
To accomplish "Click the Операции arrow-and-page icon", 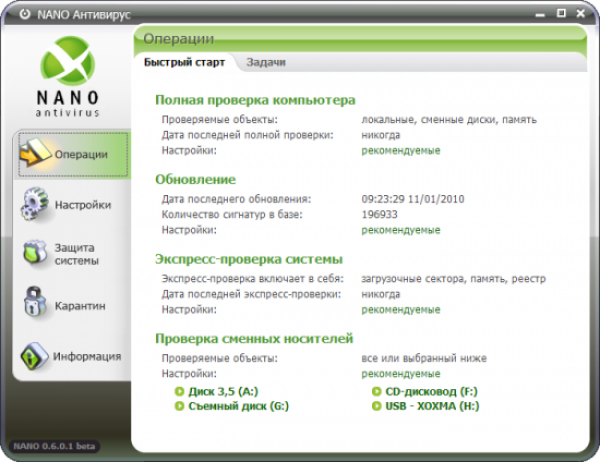I will [x=35, y=152].
